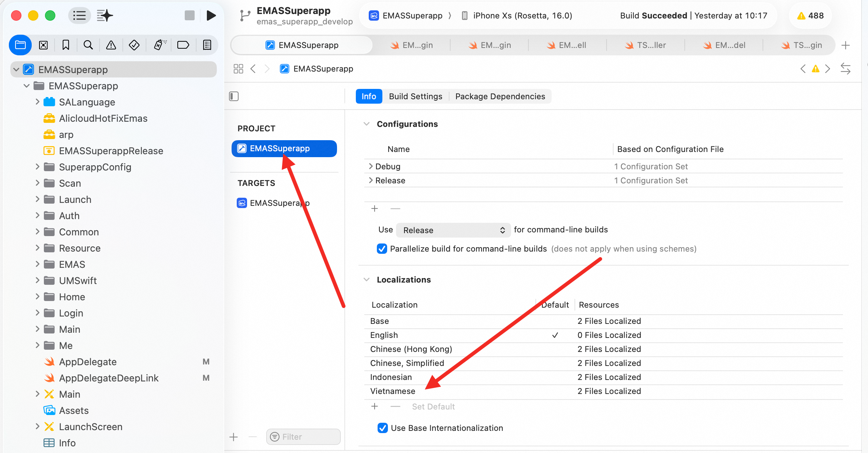The image size is (868, 453).
Task: Open the Breakpoint navigator
Action: [x=183, y=45]
